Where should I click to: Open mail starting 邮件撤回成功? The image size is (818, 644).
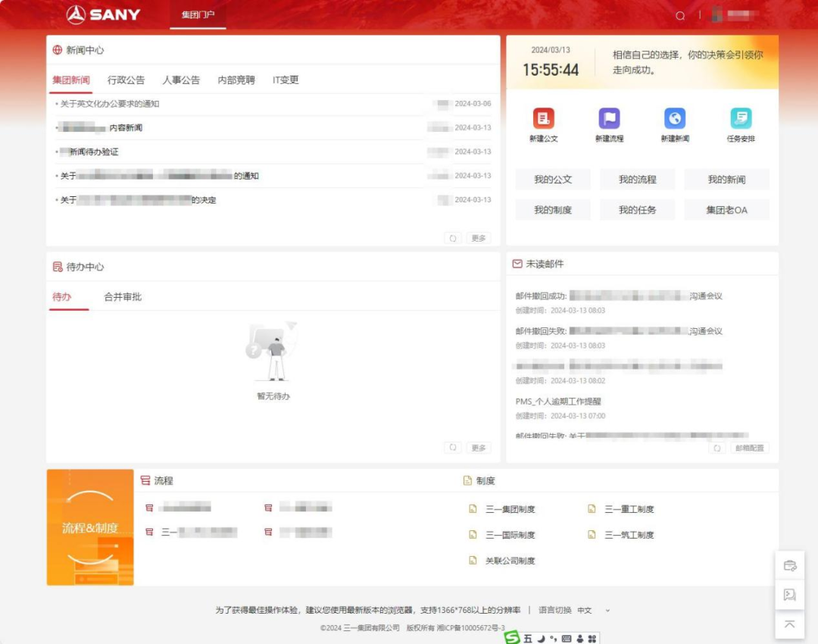coord(619,296)
